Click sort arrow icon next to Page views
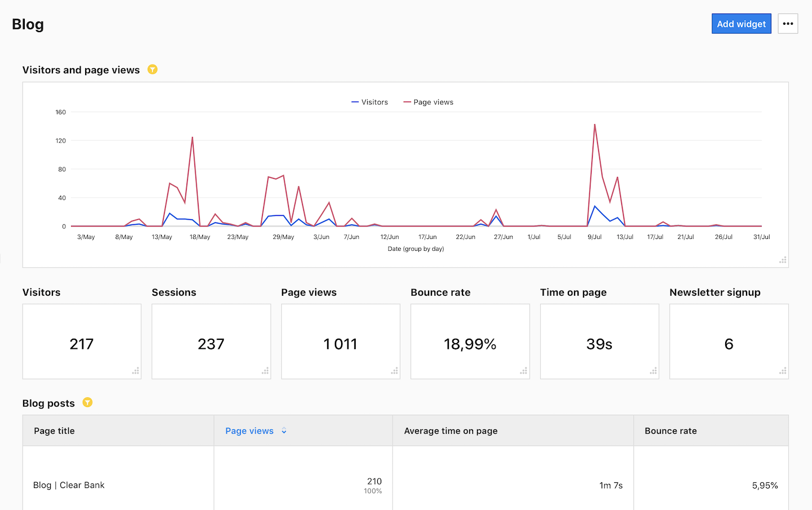The image size is (812, 510). [x=284, y=431]
